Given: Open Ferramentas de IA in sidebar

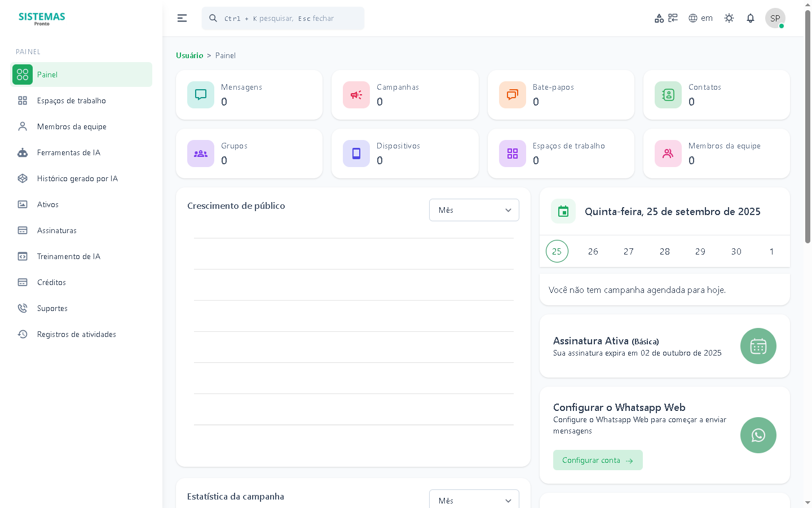Looking at the screenshot, I should point(69,152).
